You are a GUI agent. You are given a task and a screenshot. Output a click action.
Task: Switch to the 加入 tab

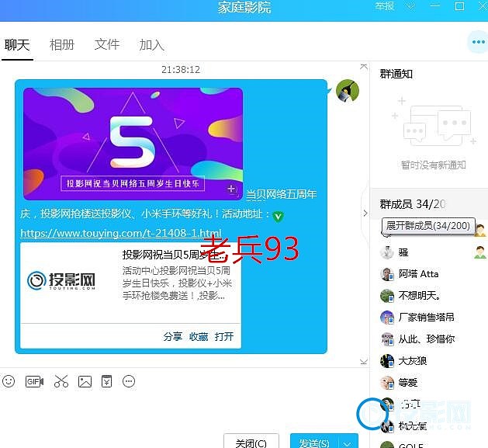152,45
